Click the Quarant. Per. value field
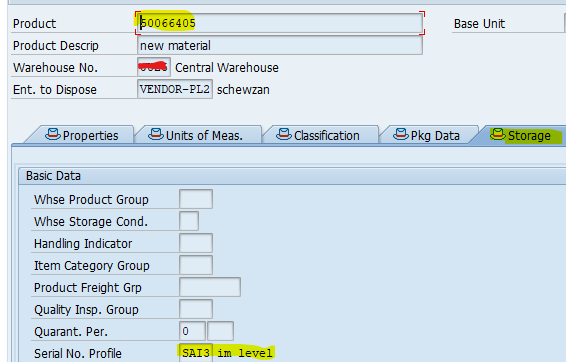This screenshot has height=362, width=566. [x=192, y=331]
